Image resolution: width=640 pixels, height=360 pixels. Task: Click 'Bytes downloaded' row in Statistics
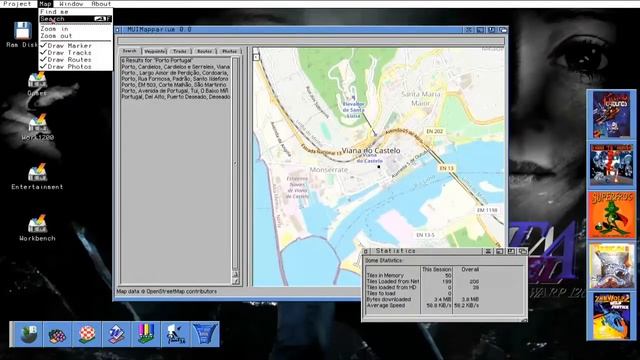[423, 299]
